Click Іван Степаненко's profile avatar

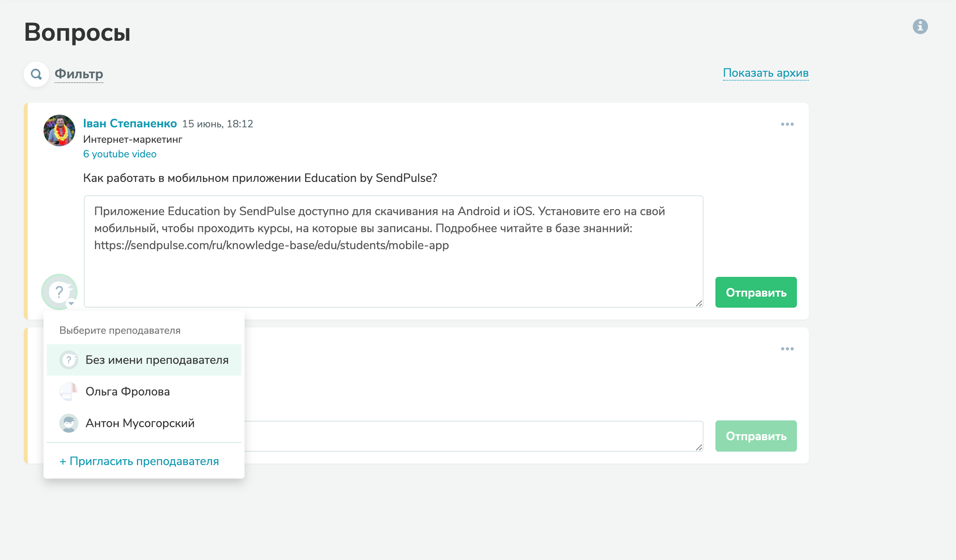[59, 131]
